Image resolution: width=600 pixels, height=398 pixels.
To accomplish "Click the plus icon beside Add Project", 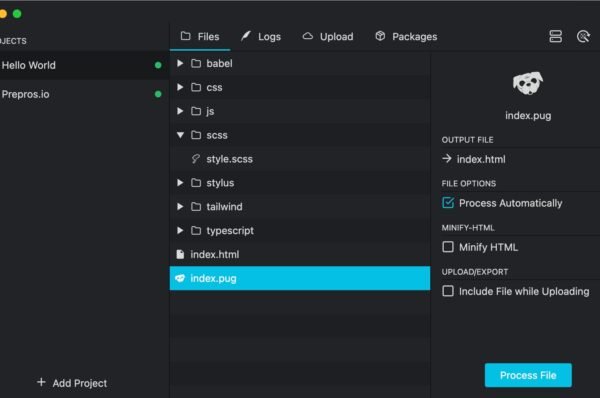I will pos(41,382).
